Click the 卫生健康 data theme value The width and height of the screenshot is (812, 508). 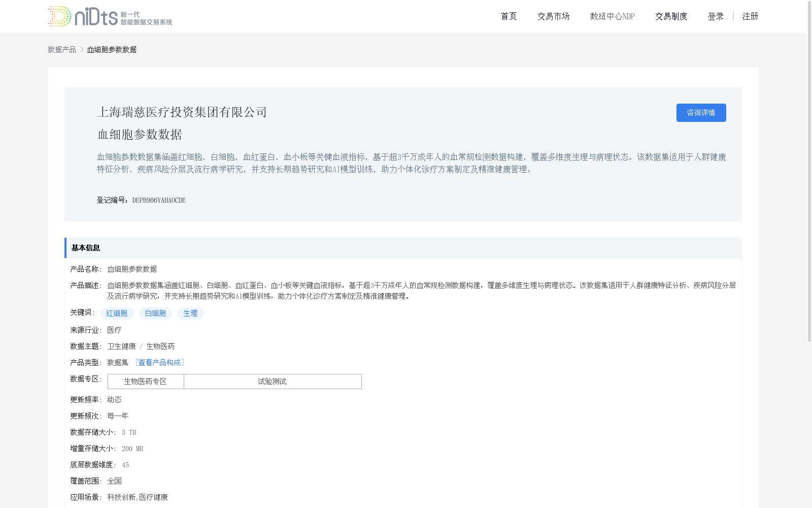point(121,346)
